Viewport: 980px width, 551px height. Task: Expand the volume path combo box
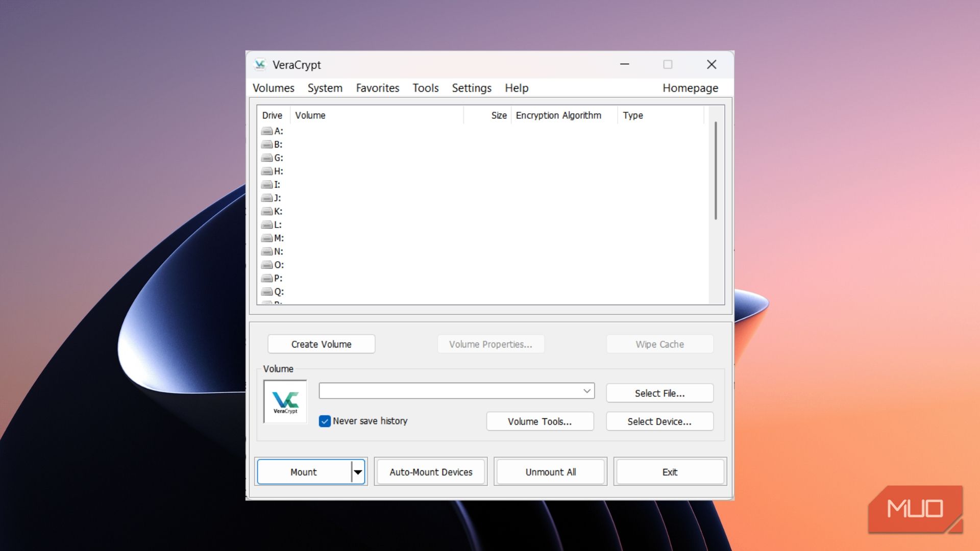pos(587,391)
